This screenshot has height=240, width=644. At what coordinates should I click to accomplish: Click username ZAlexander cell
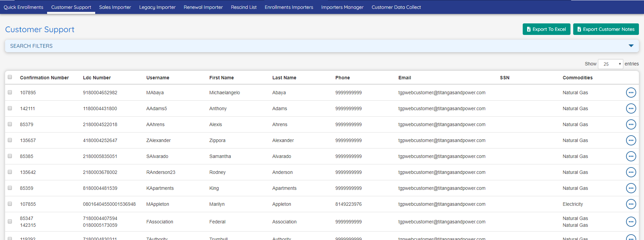point(159,140)
